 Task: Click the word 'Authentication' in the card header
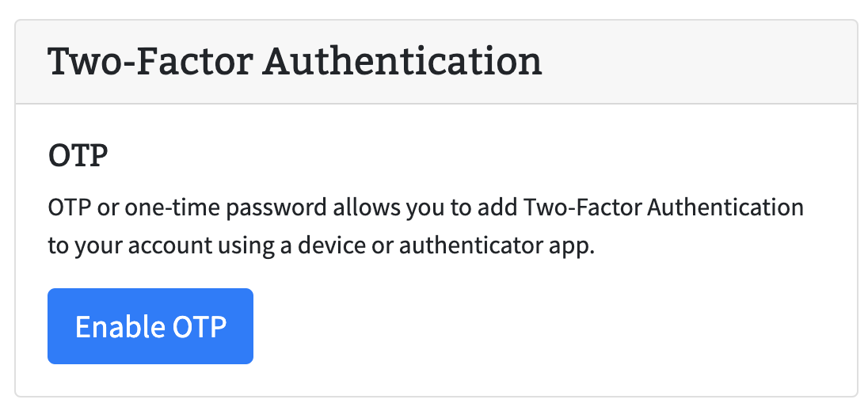point(402,62)
